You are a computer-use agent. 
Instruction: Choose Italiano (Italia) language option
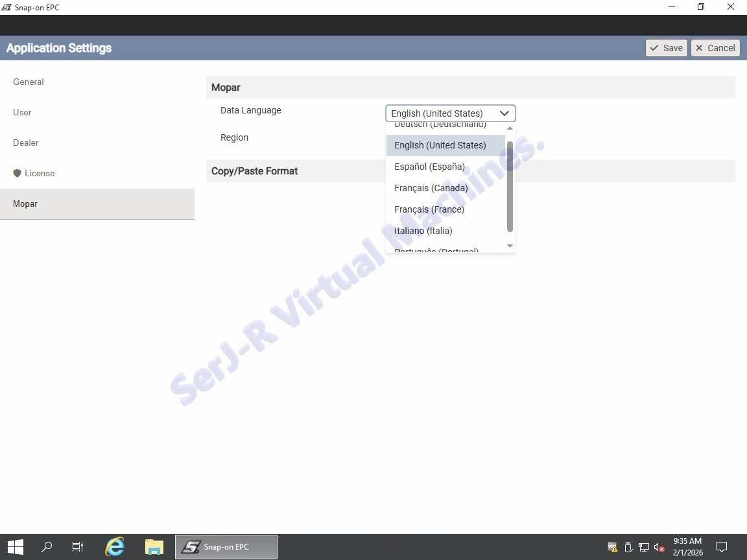(423, 231)
